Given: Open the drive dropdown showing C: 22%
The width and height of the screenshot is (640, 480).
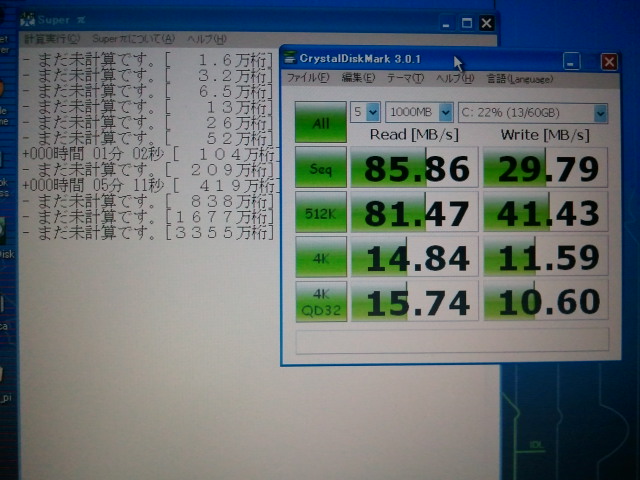Looking at the screenshot, I should pos(533,113).
